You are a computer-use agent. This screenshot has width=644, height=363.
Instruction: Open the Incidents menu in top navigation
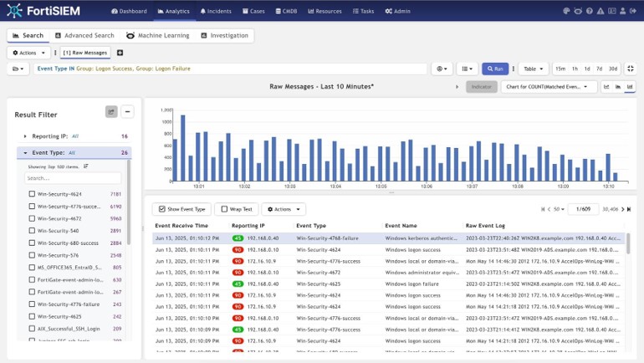pos(215,12)
